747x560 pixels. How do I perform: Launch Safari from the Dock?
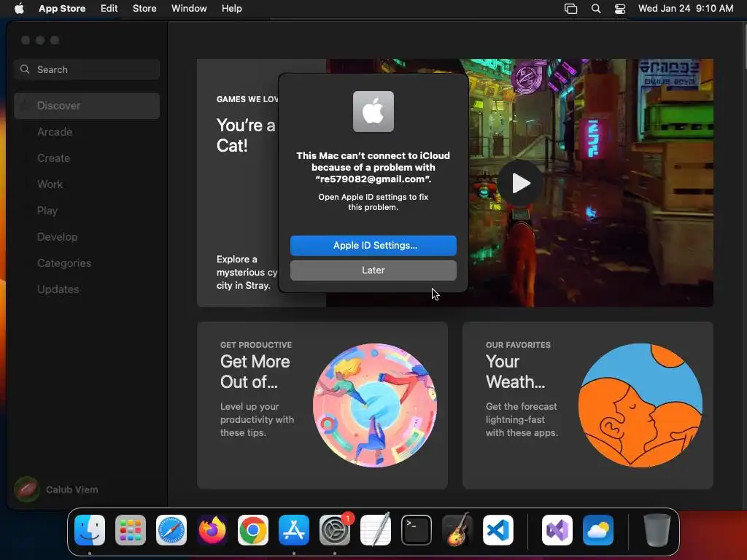coord(171,530)
